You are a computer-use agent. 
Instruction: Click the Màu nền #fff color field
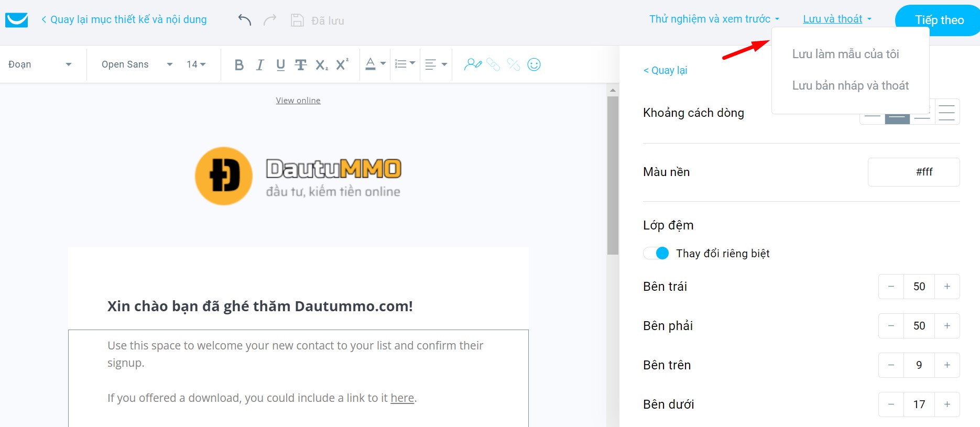[913, 172]
